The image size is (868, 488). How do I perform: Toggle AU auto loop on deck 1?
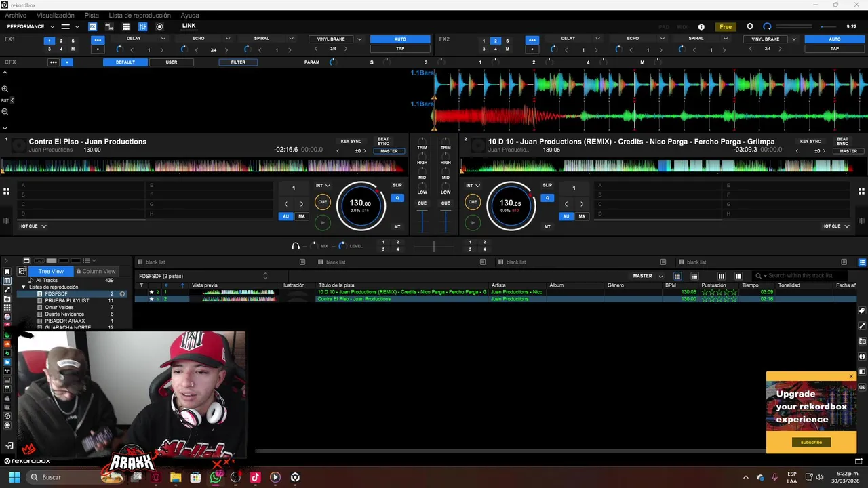(x=286, y=216)
